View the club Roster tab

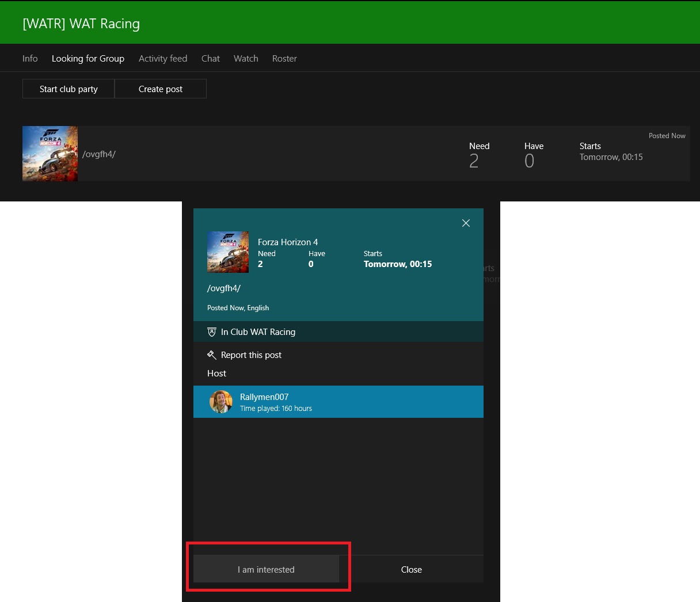pos(284,59)
